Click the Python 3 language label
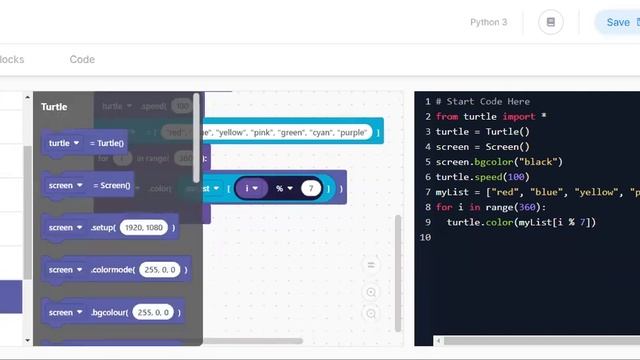 pos(489,22)
